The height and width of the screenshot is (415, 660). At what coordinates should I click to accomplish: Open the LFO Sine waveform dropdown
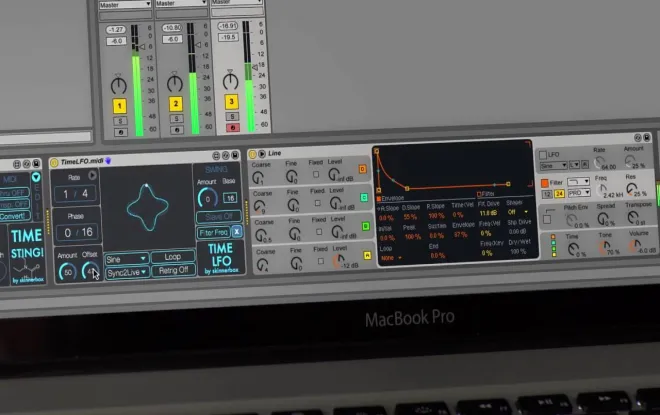(x=553, y=166)
